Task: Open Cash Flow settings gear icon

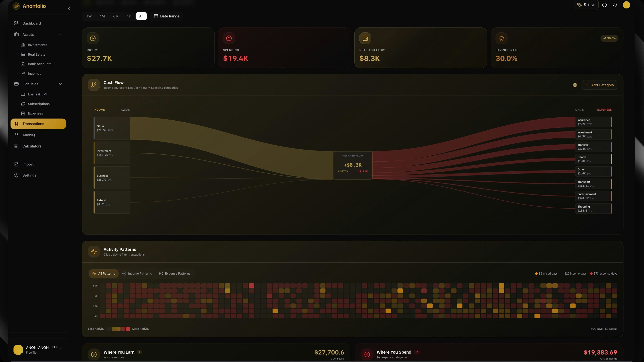Action: tap(575, 85)
